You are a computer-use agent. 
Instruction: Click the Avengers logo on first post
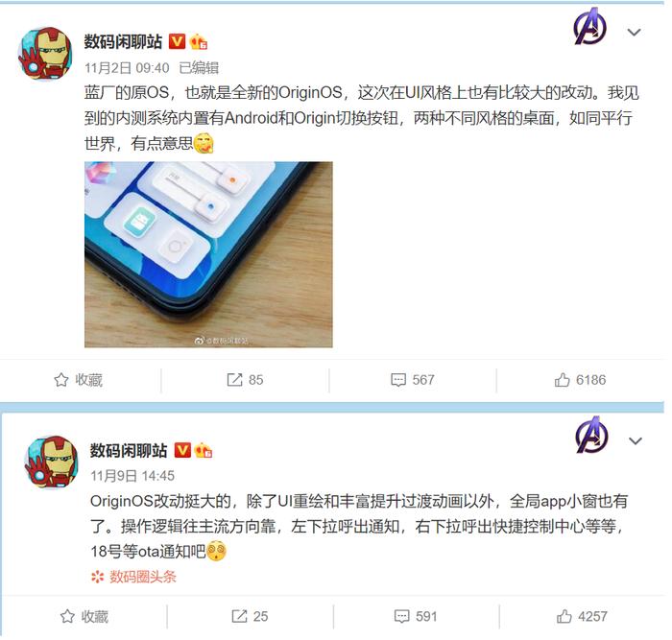(x=590, y=27)
